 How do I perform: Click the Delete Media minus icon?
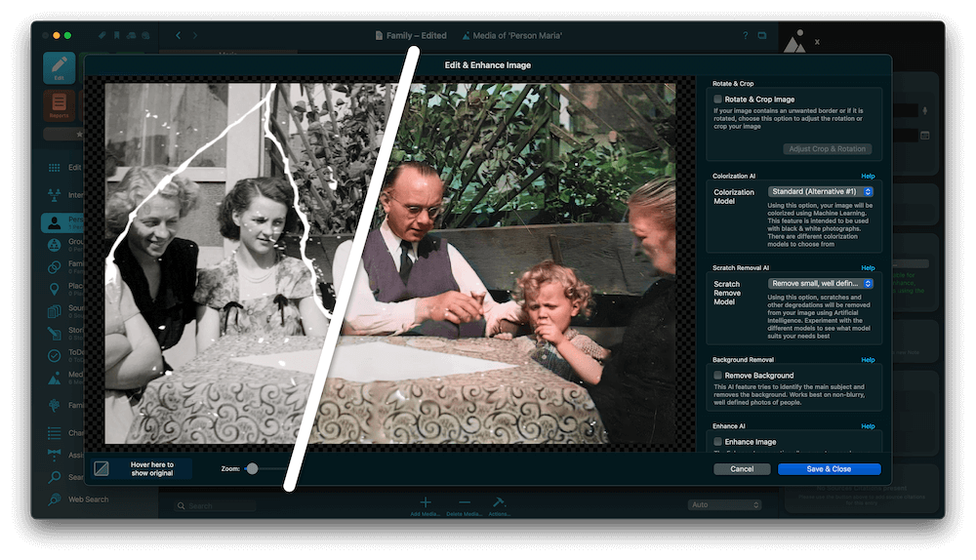pos(465,502)
